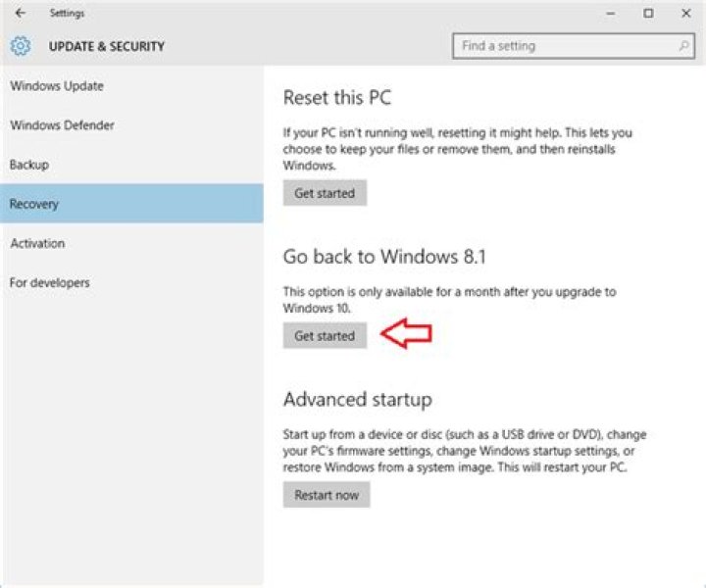706x588 pixels.
Task: Open For developers section
Action: tap(131, 282)
